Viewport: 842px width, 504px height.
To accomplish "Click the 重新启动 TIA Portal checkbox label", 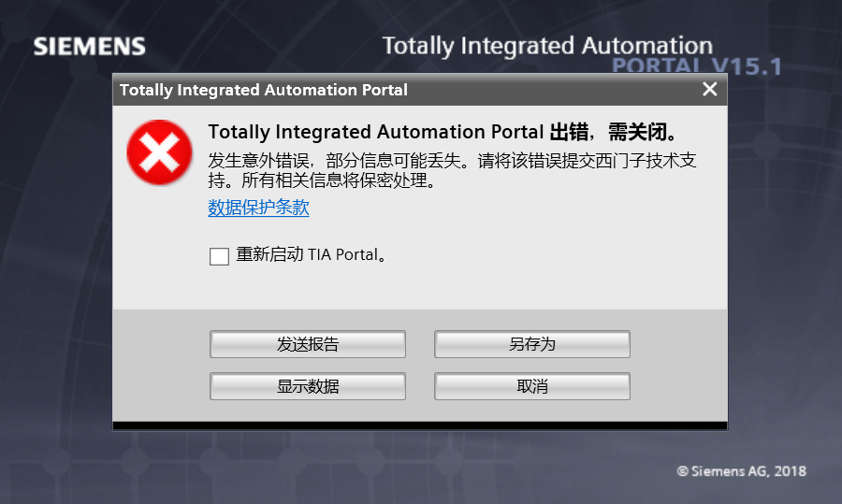I will [311, 254].
